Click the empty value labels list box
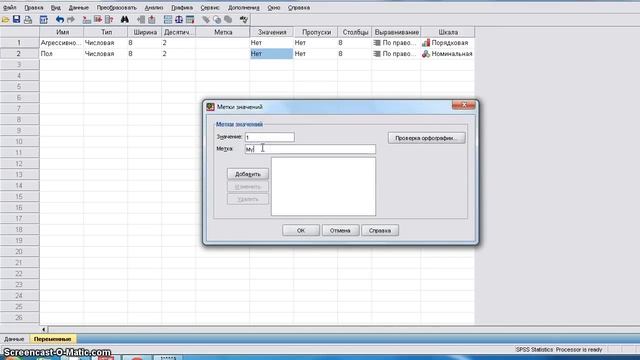640x360 pixels. tap(323, 187)
